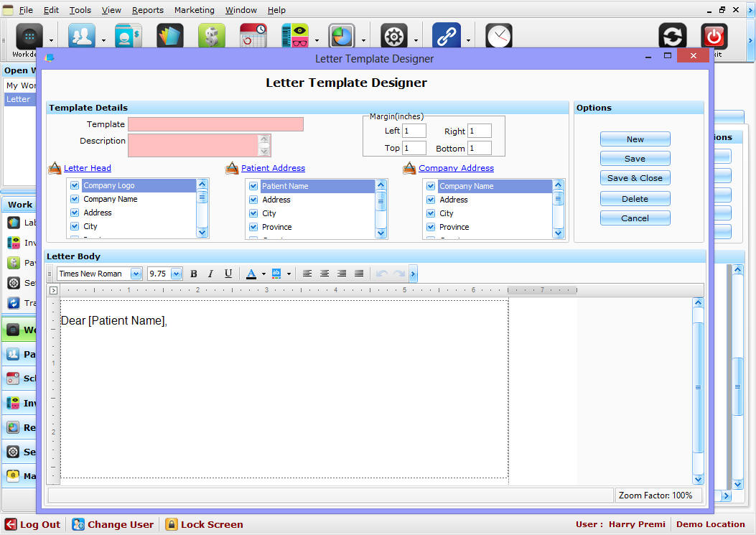Screen dimensions: 756x535
Task: Uncheck City in Letter Head list
Action: [75, 225]
